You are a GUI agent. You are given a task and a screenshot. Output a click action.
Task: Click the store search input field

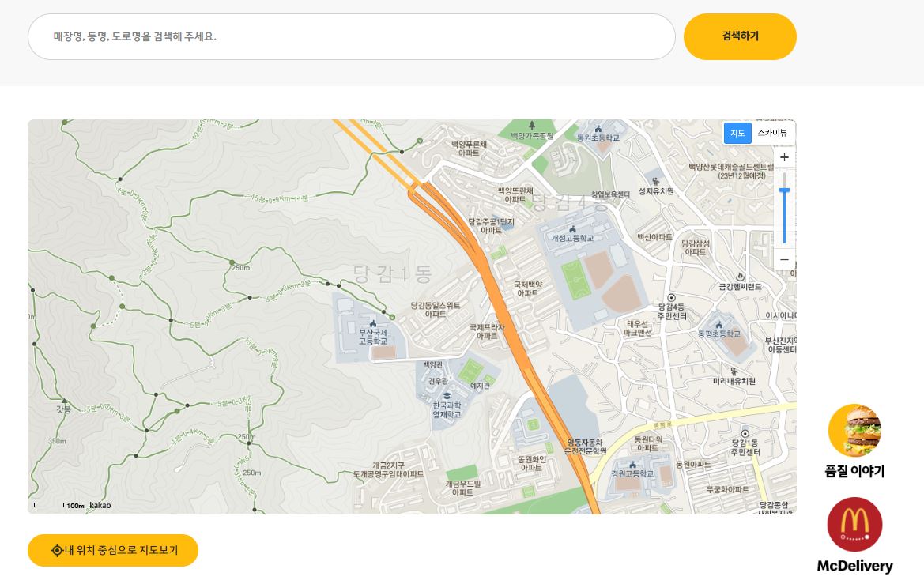[x=351, y=36]
